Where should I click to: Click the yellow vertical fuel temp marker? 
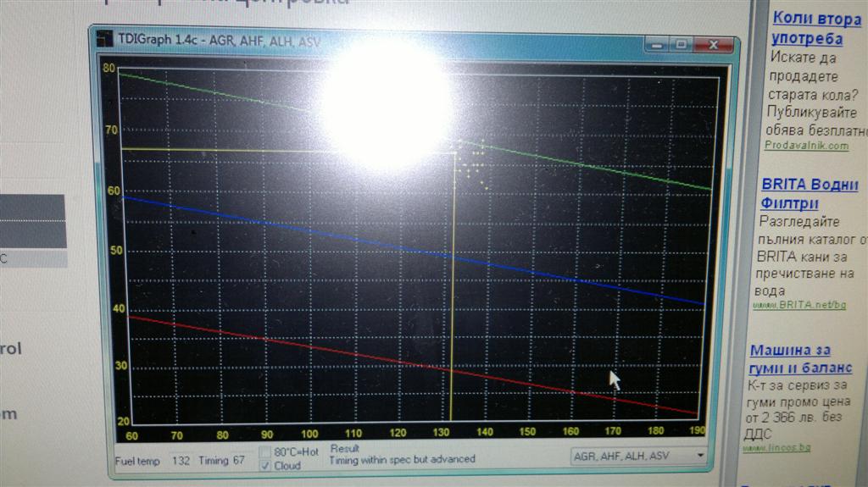pos(452,339)
